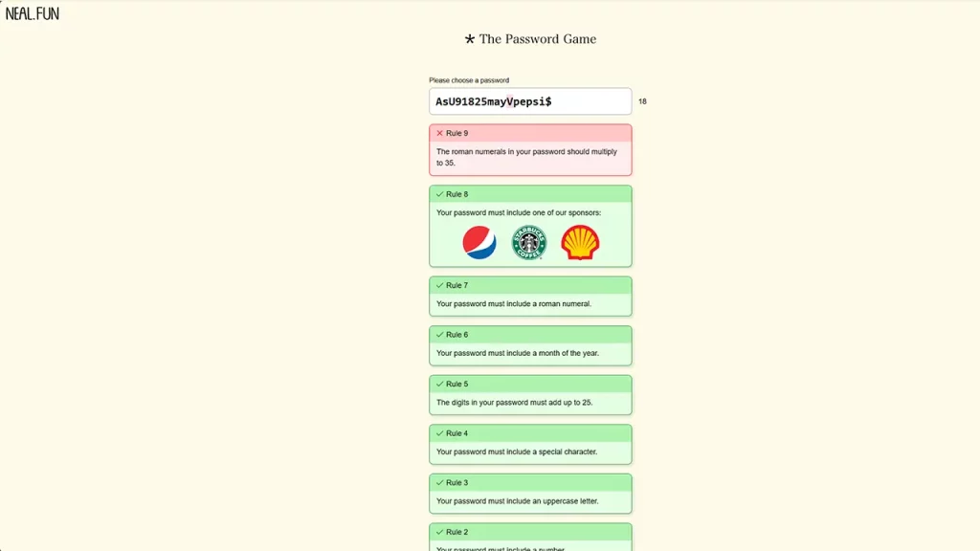This screenshot has height=551, width=980.
Task: Click the green checkmark on Rule 4
Action: pos(439,433)
